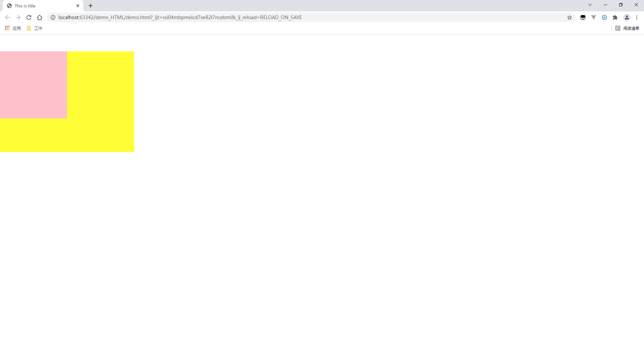
Task: Open the Extensions puzzle-piece icon
Action: coord(615,17)
